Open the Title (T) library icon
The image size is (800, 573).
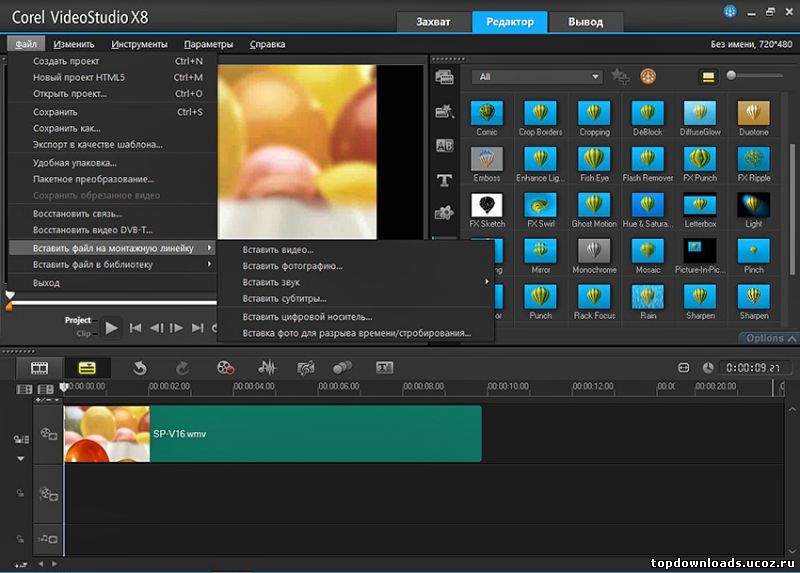pyautogui.click(x=444, y=180)
